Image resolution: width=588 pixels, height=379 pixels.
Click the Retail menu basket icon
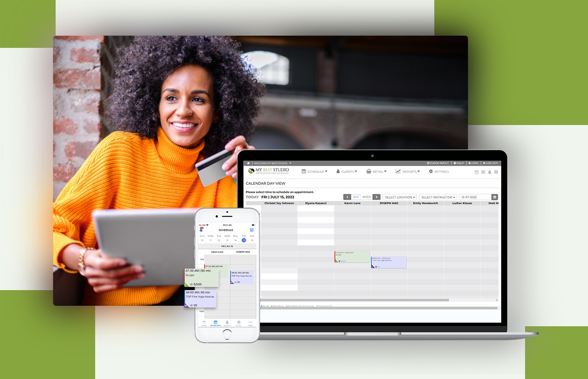pos(368,171)
